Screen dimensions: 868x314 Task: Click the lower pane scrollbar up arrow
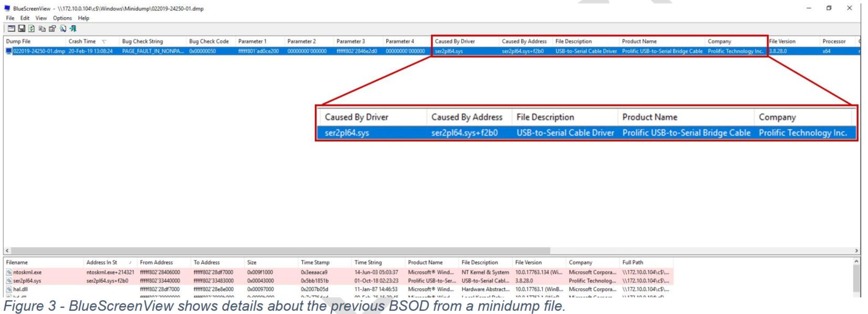(857, 261)
